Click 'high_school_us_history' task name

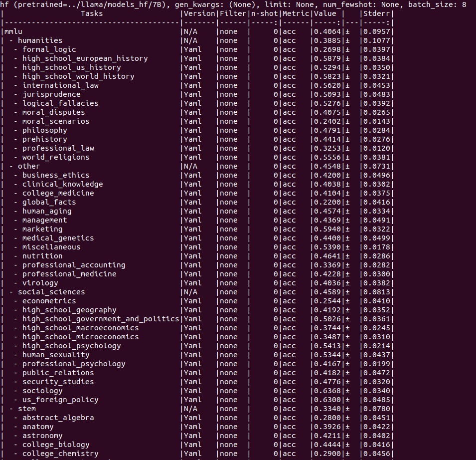point(72,67)
